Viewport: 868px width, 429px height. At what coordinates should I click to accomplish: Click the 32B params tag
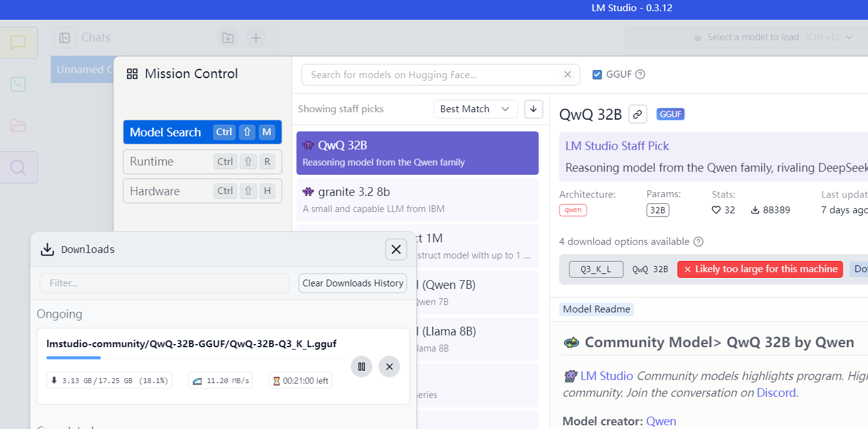658,210
